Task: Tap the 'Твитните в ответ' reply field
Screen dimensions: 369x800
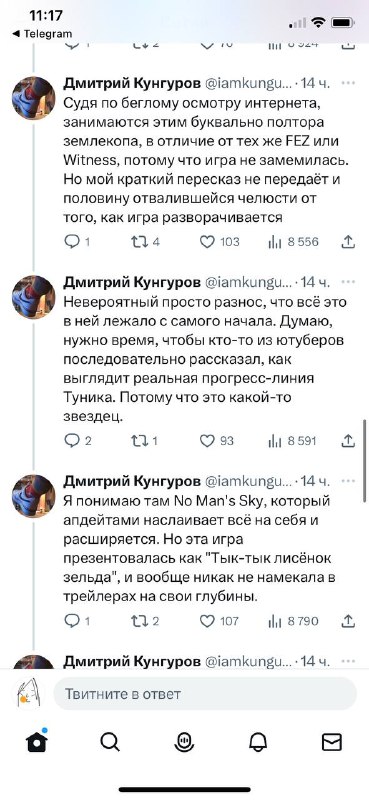Action: 205,694
